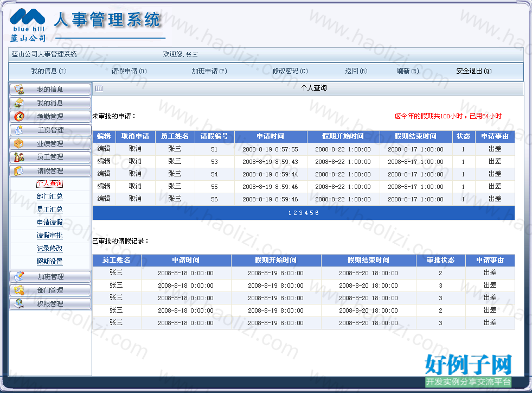Click the 我的消息 sidebar icon
The image size is (532, 393).
pos(19,103)
